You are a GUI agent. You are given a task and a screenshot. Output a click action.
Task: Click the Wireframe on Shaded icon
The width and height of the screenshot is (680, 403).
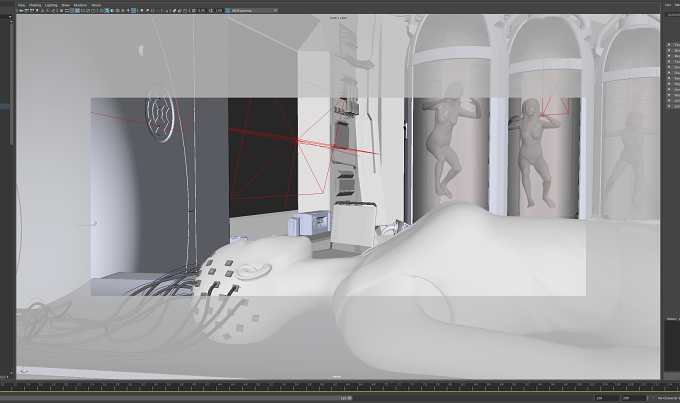pyautogui.click(x=118, y=10)
